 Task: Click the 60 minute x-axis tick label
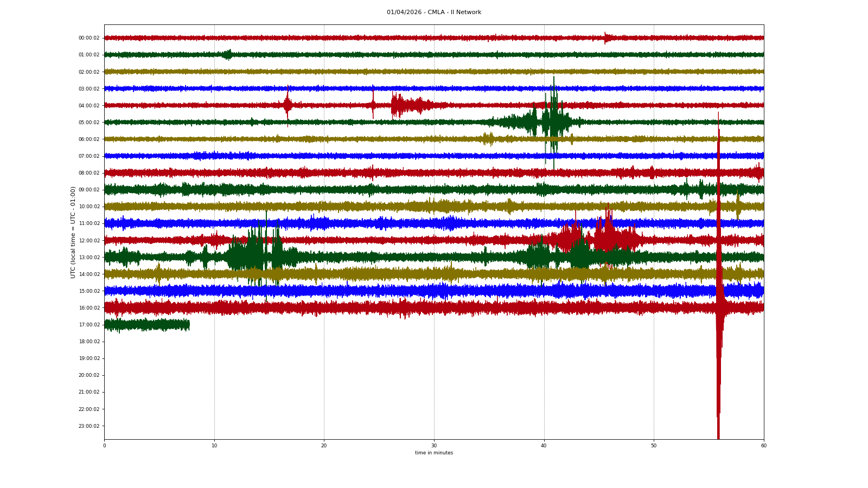[x=763, y=446]
